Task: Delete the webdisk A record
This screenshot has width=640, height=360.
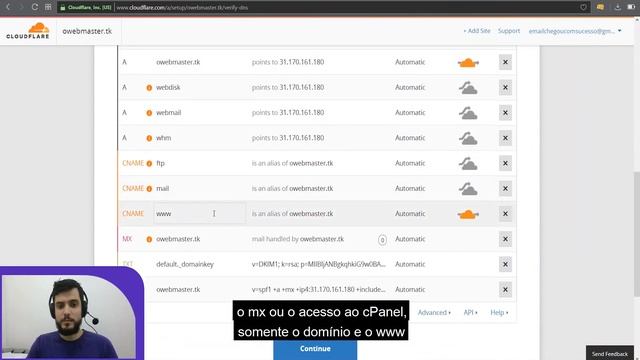Action: tap(505, 87)
